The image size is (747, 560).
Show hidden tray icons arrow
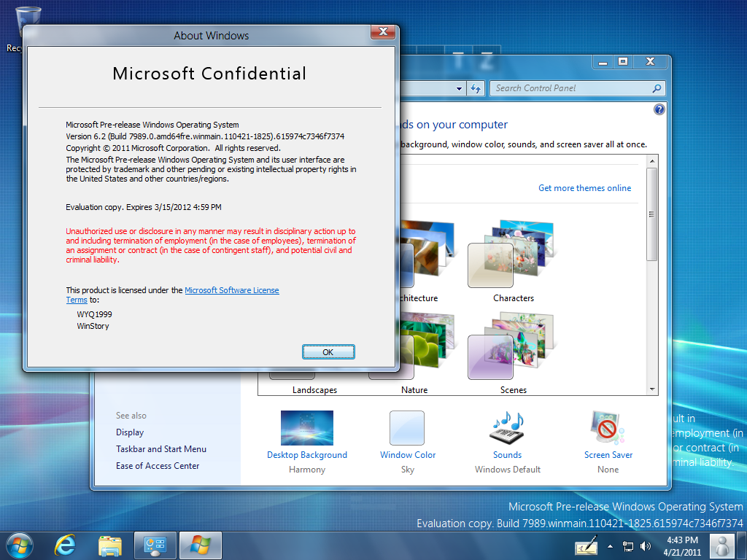click(611, 545)
